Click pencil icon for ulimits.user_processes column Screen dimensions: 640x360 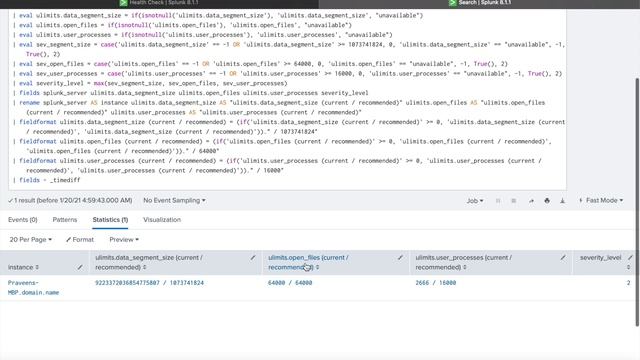tap(563, 258)
